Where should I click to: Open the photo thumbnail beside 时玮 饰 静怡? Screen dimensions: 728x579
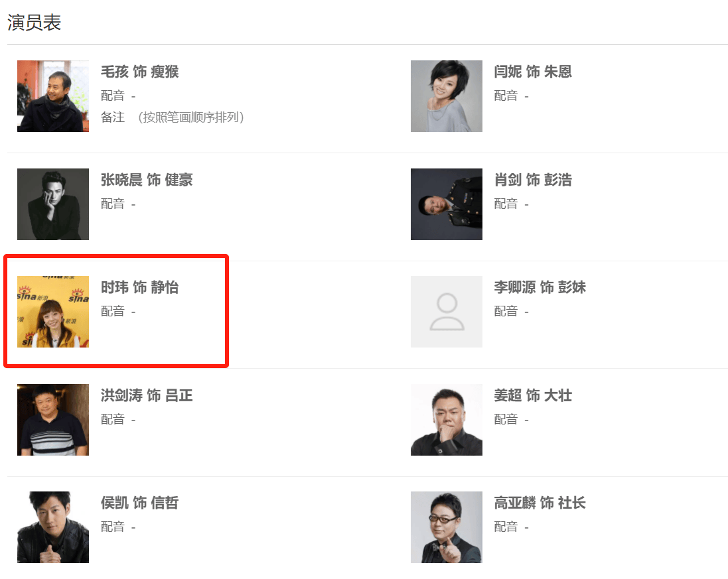coord(53,312)
